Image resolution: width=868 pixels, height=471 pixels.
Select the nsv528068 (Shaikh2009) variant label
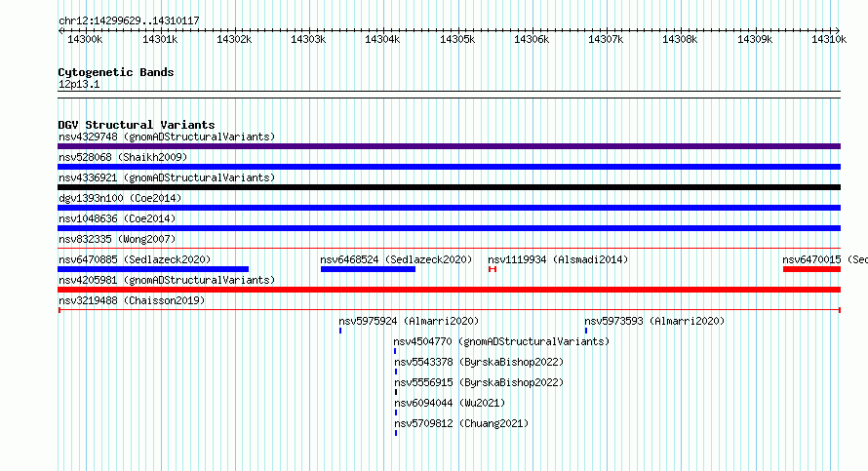(x=123, y=157)
